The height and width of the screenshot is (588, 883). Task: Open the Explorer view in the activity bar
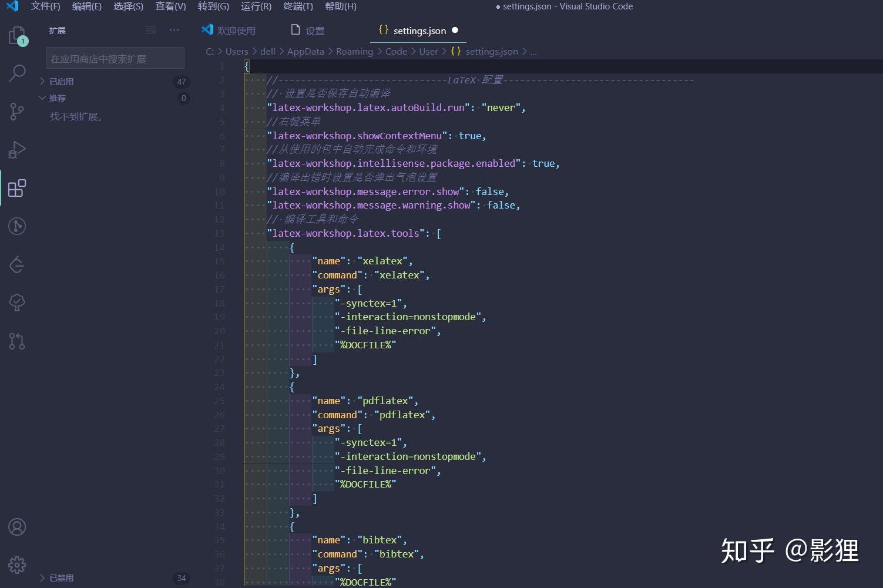pyautogui.click(x=18, y=35)
